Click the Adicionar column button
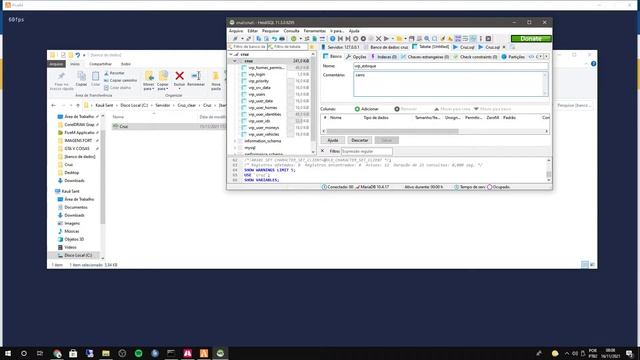Viewport: 640px width, 360px height. pos(367,109)
